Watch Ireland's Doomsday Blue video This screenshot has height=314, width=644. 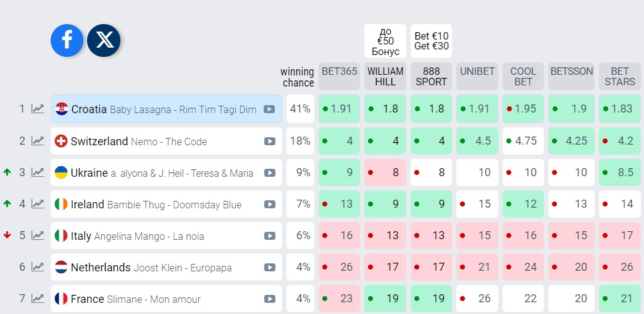point(269,204)
